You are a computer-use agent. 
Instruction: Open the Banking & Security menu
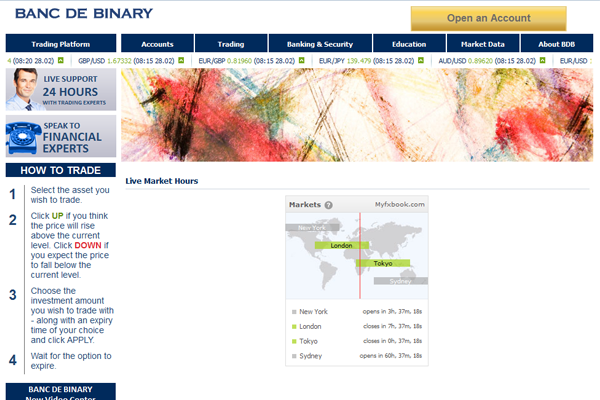(x=320, y=44)
